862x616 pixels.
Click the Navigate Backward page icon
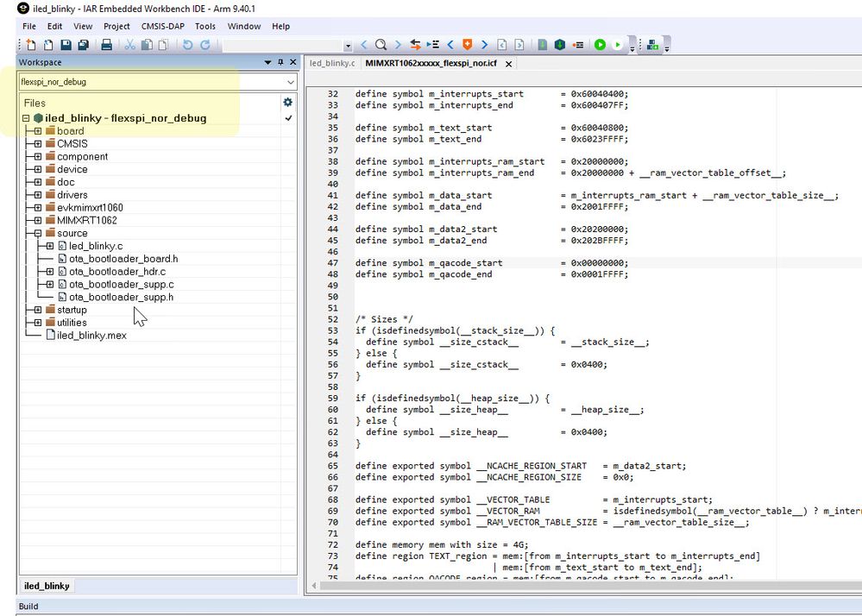click(502, 45)
